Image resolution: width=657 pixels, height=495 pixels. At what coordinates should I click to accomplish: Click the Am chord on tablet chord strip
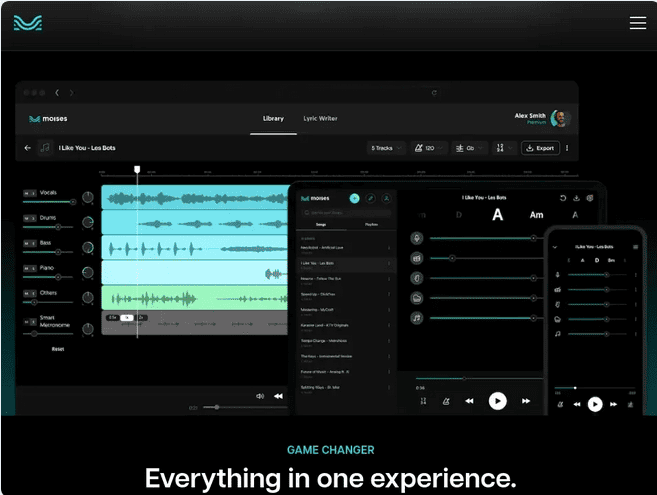[536, 215]
